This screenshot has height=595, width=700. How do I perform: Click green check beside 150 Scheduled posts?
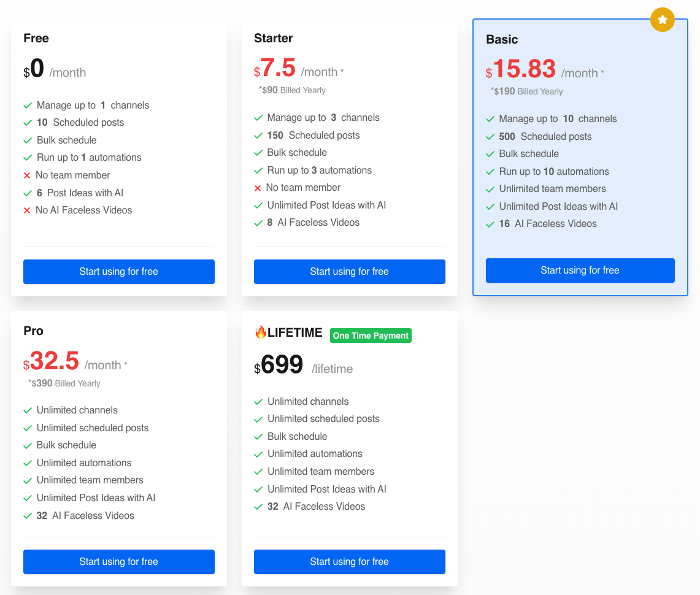(258, 136)
